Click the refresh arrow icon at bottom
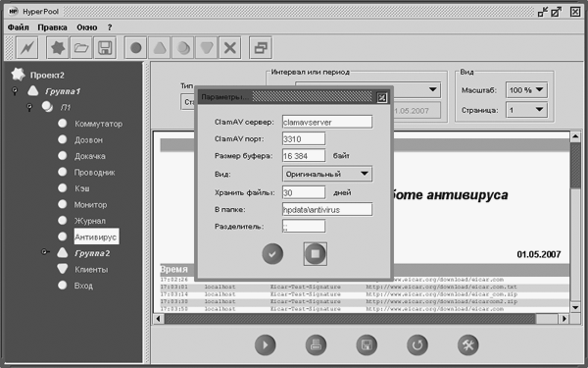Image resolution: width=588 pixels, height=368 pixels. [417, 344]
